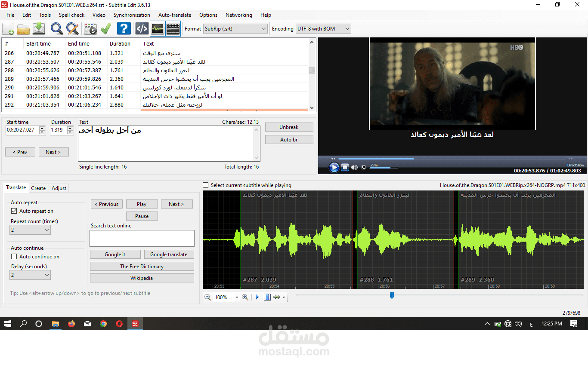This screenshot has width=588, height=365.
Task: Check Select current subtitle while playing
Action: [x=206, y=185]
